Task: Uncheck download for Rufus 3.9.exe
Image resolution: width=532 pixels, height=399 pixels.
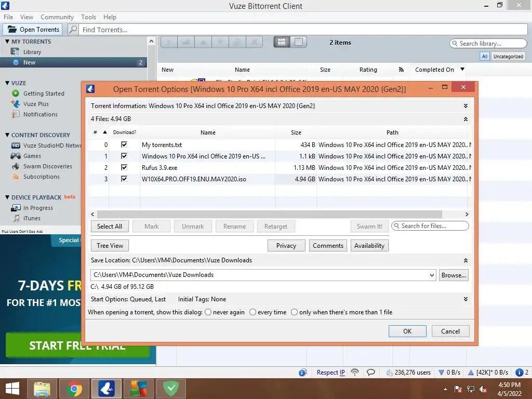Action: 124,167
